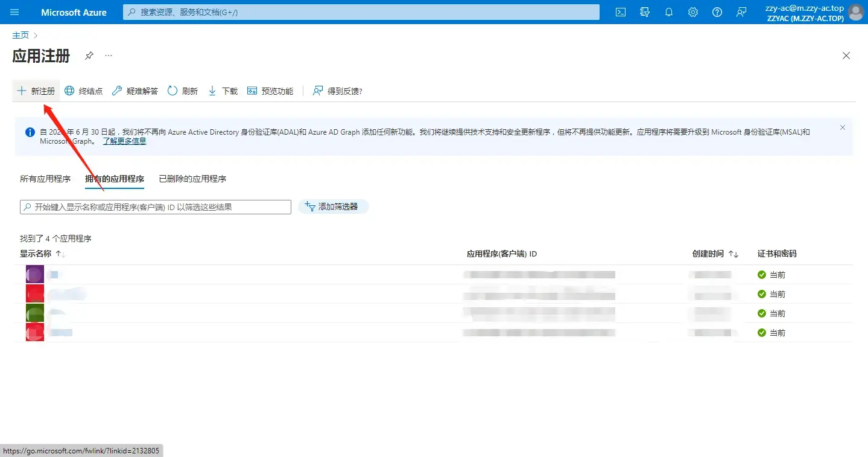Click 证书和密码 column header
Screen dimensions: 868x457
777,254
